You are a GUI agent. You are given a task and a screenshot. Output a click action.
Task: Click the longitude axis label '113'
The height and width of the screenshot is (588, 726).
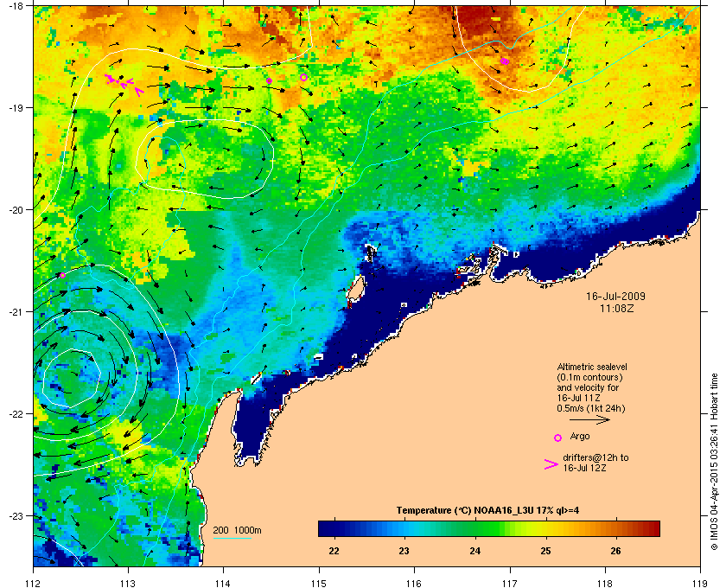click(128, 584)
